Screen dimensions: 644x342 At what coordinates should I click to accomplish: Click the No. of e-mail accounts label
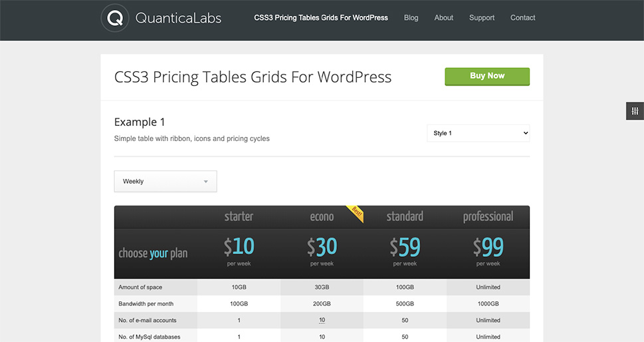pos(147,320)
